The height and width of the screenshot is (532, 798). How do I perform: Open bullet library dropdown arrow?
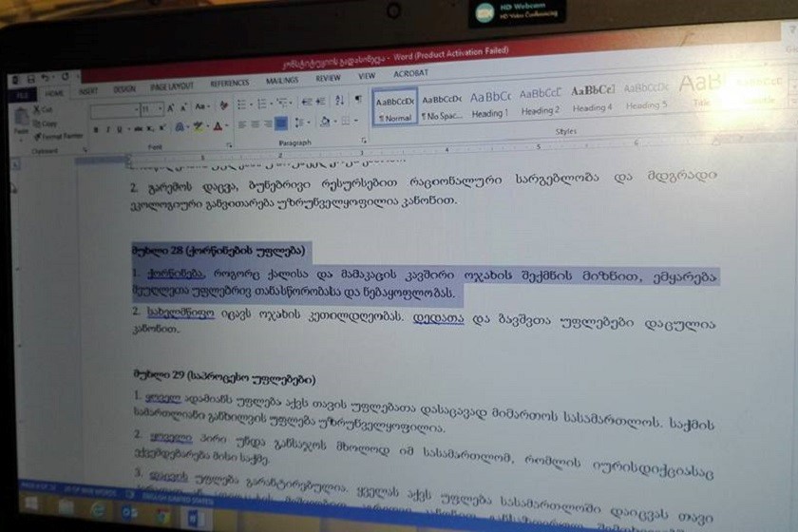[x=251, y=104]
